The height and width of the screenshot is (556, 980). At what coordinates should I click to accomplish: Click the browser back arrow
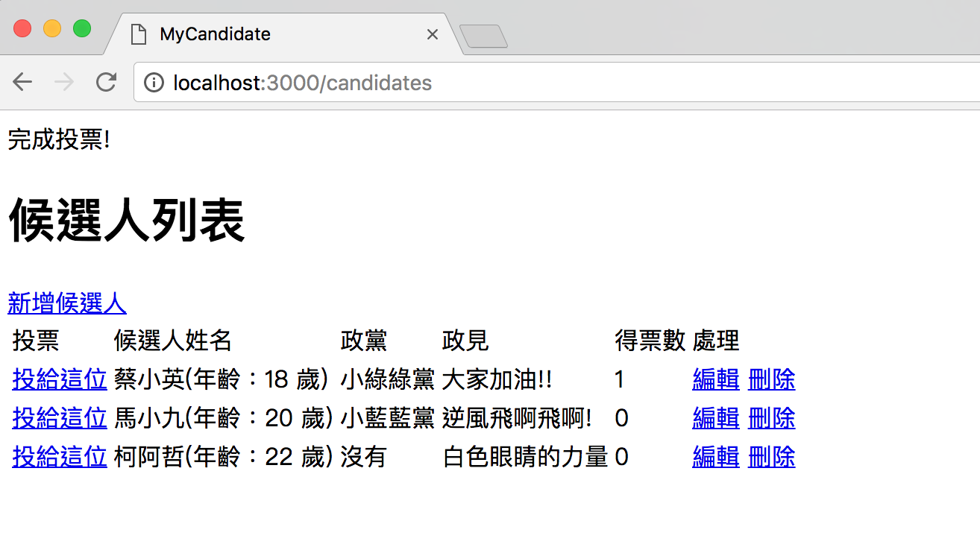click(23, 82)
